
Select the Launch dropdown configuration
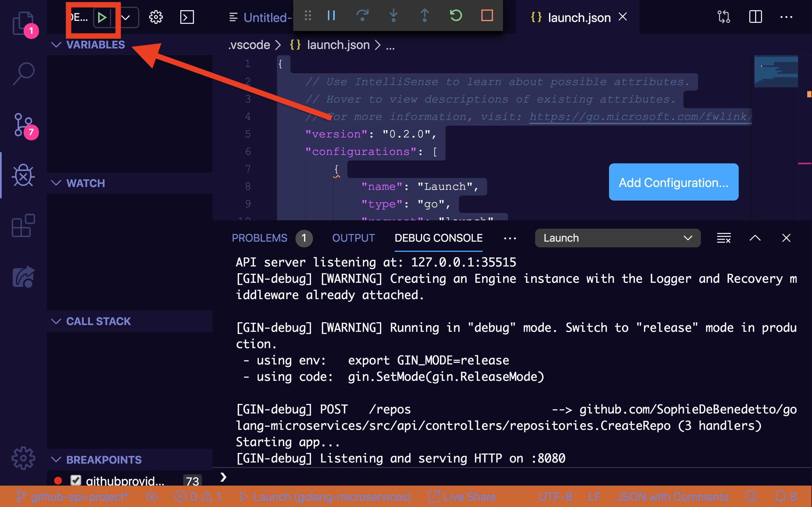coord(615,238)
